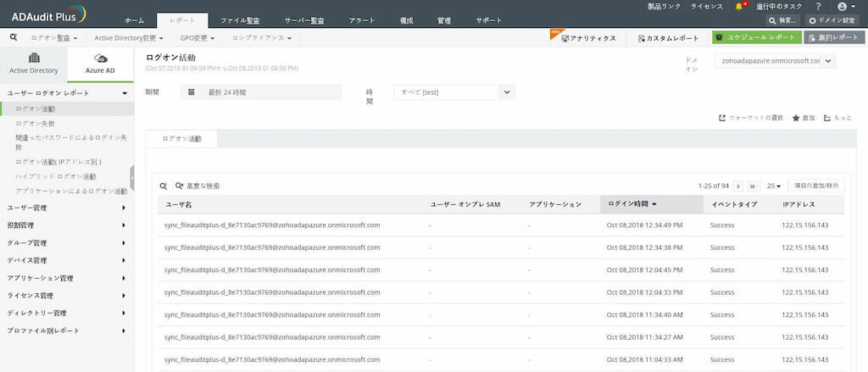Open the domain selection dropdown

(x=775, y=61)
